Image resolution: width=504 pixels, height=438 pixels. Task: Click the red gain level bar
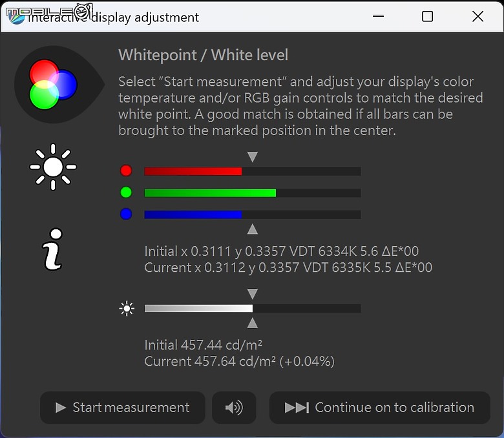click(253, 171)
